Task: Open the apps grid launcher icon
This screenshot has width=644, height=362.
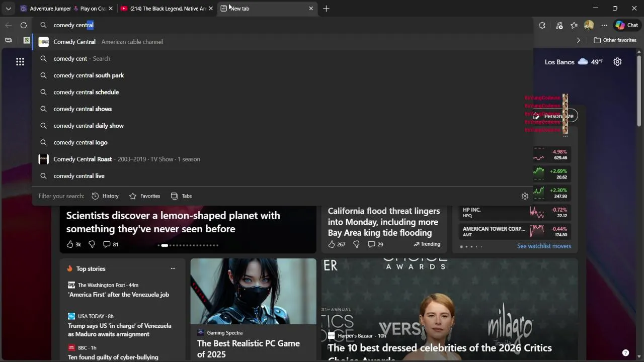Action: [x=20, y=62]
